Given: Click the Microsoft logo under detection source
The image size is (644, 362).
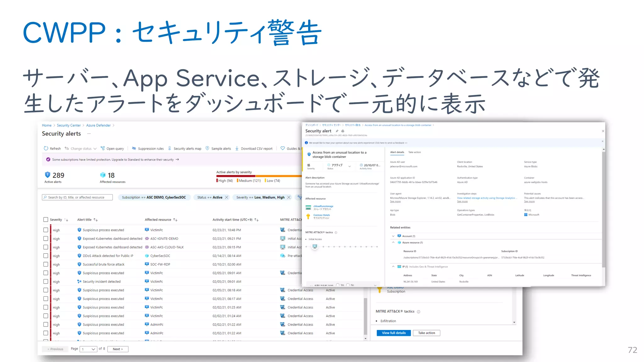Looking at the screenshot, I should (526, 215).
